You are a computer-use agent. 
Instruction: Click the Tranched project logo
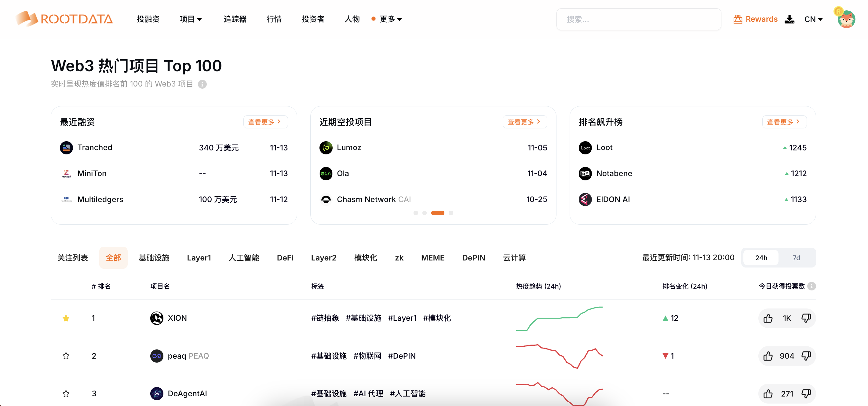pyautogui.click(x=66, y=148)
